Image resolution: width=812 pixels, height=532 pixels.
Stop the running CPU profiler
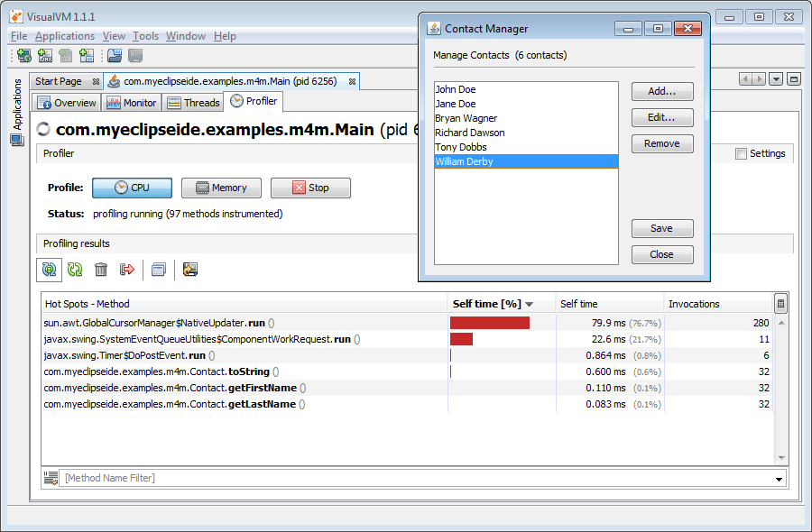(x=309, y=188)
